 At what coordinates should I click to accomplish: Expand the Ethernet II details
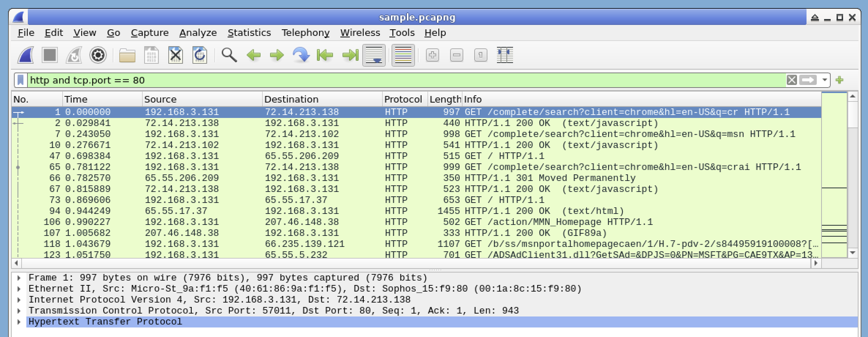click(19, 289)
